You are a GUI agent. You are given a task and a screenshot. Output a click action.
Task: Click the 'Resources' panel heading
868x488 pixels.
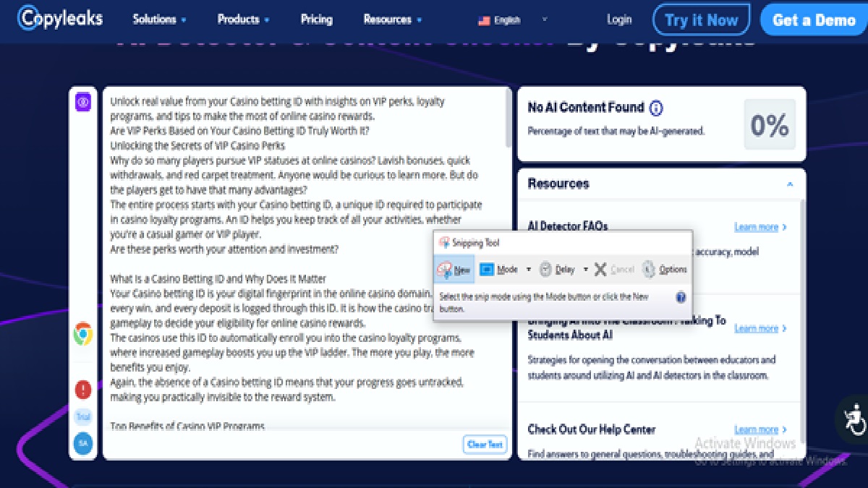coord(558,184)
